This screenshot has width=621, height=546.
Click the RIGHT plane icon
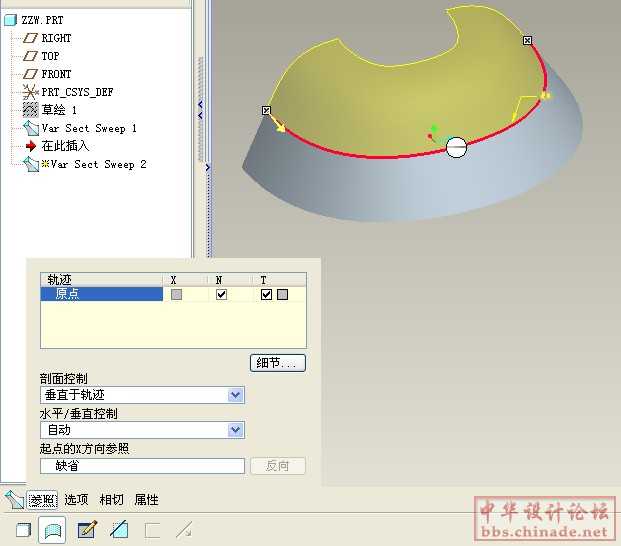click(30, 38)
